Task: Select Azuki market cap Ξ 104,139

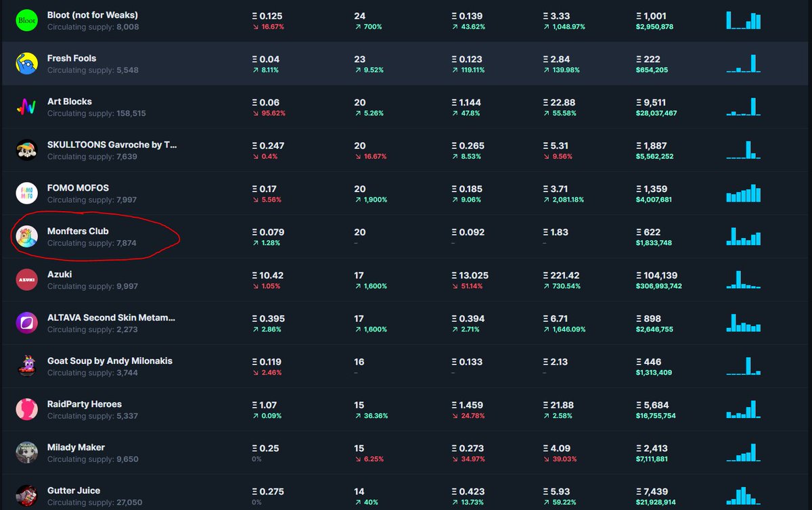Action: [x=658, y=275]
